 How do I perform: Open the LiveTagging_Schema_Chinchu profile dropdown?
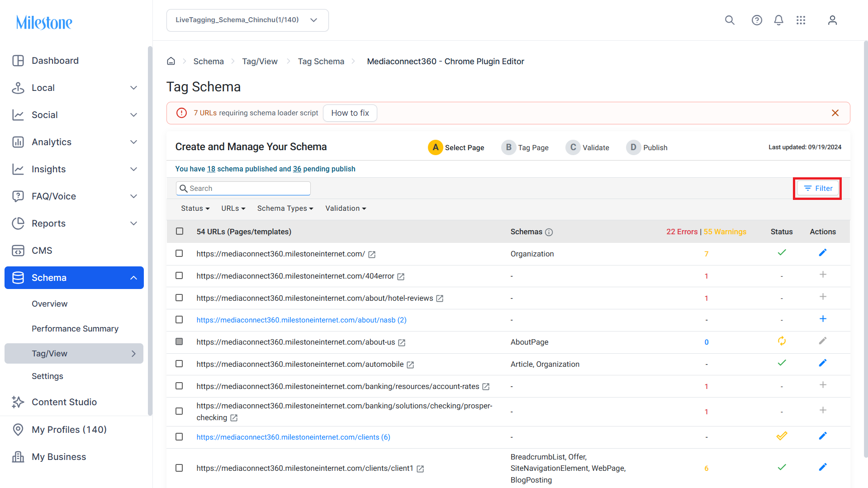tap(247, 20)
